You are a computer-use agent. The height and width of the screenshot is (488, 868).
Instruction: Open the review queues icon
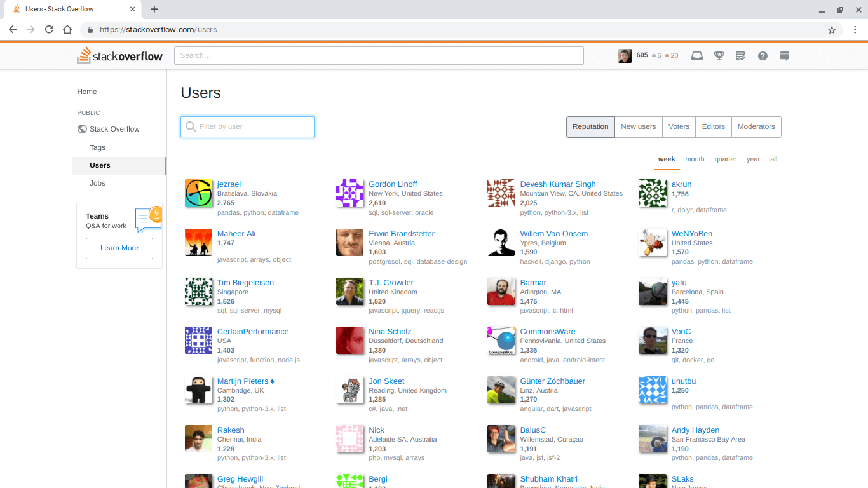click(740, 56)
